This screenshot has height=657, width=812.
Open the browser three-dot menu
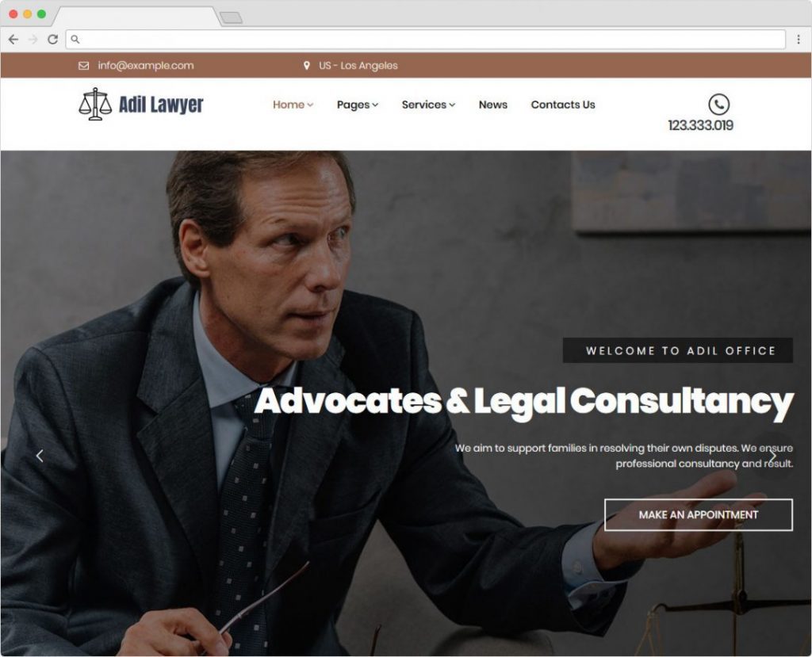[x=799, y=40]
